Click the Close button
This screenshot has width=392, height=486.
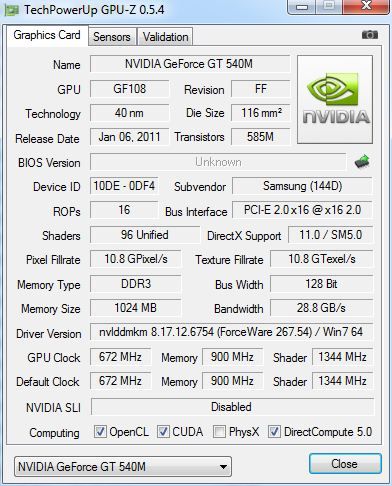[x=345, y=464]
